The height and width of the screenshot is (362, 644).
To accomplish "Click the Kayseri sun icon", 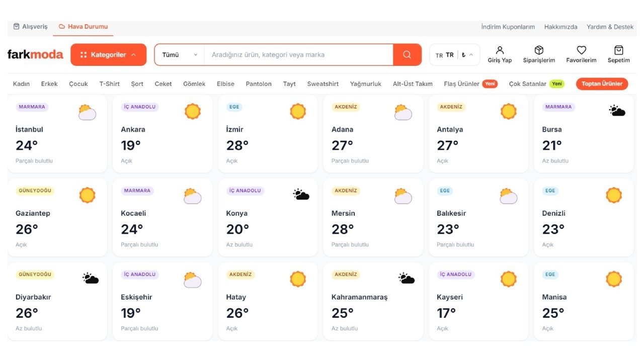I will [x=509, y=279].
